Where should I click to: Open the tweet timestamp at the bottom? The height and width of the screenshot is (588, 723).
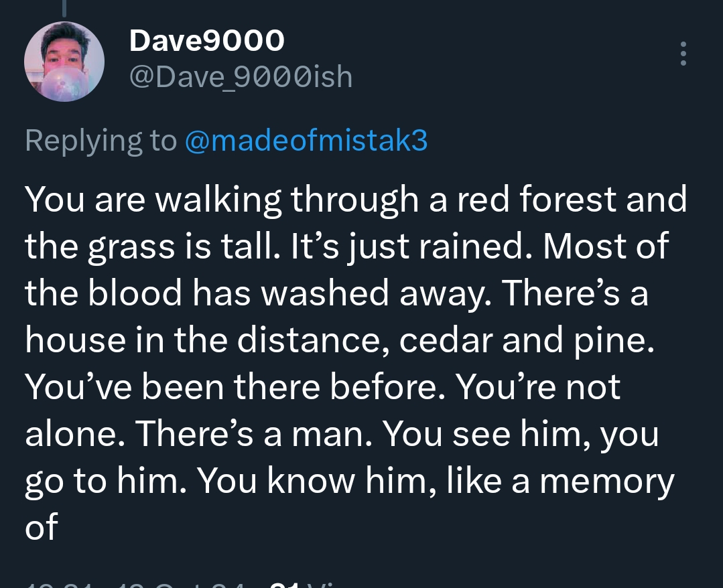(x=134, y=584)
